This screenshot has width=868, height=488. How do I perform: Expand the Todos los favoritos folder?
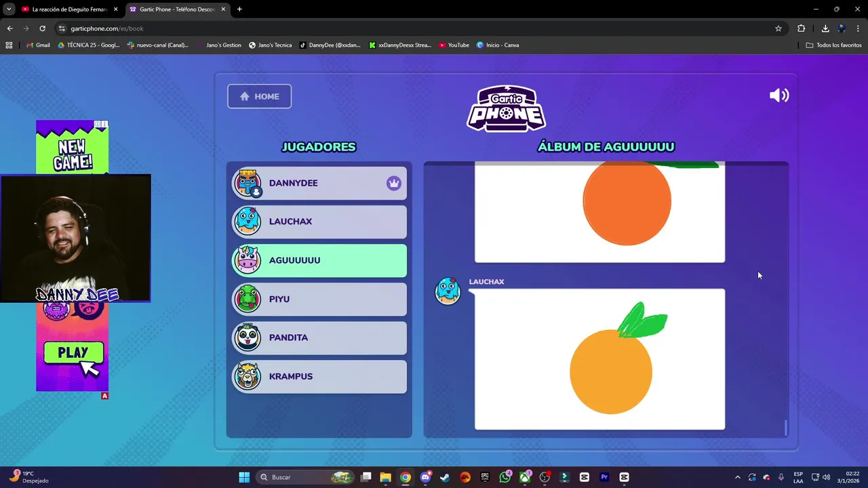[x=833, y=45]
